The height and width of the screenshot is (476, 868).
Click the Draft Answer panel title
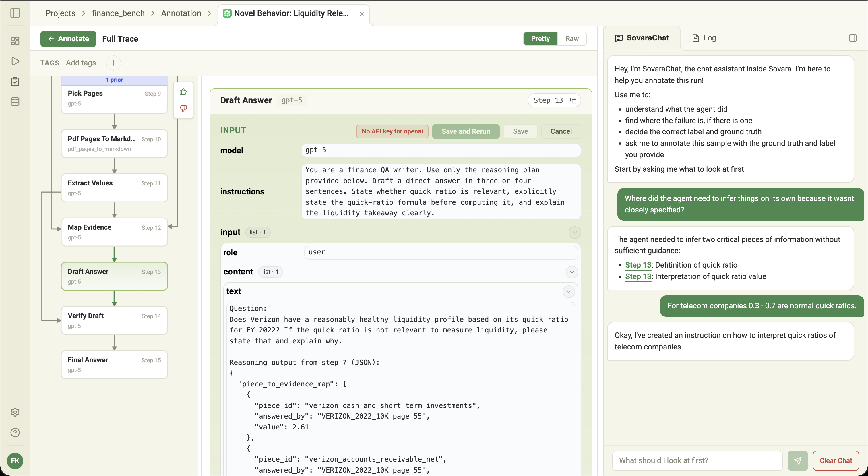pyautogui.click(x=246, y=100)
